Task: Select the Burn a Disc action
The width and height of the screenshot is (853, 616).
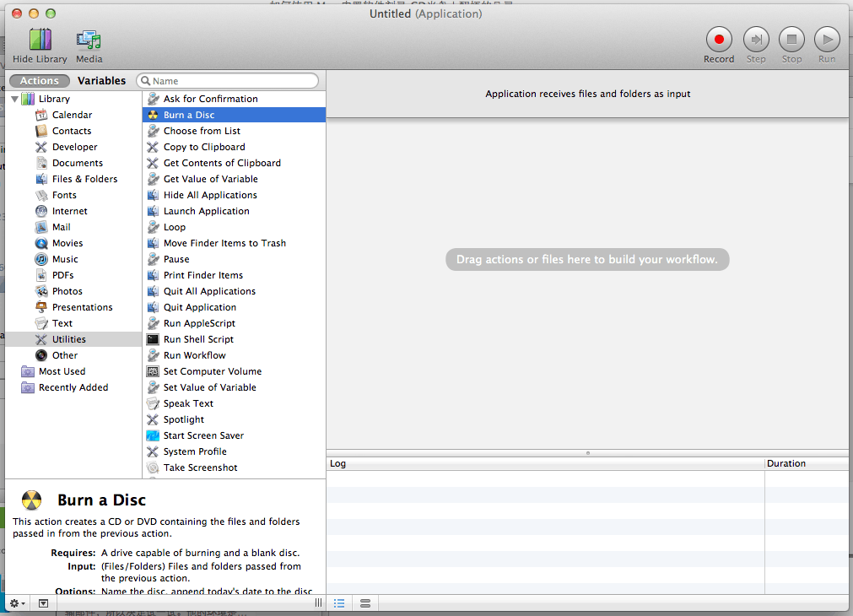Action: coord(234,115)
